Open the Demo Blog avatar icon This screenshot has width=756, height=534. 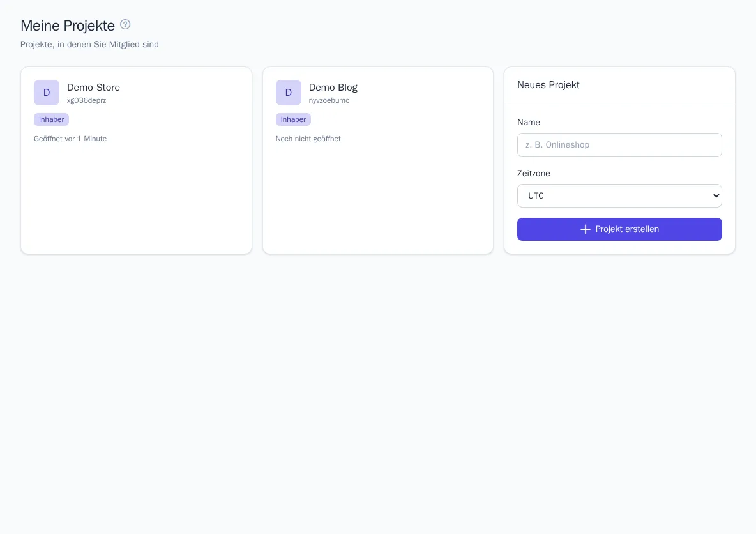(289, 93)
